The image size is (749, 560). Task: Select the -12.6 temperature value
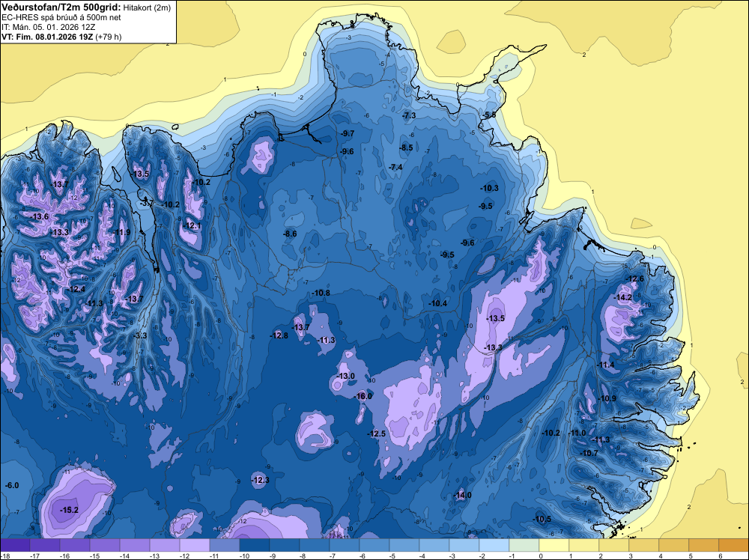pos(635,279)
